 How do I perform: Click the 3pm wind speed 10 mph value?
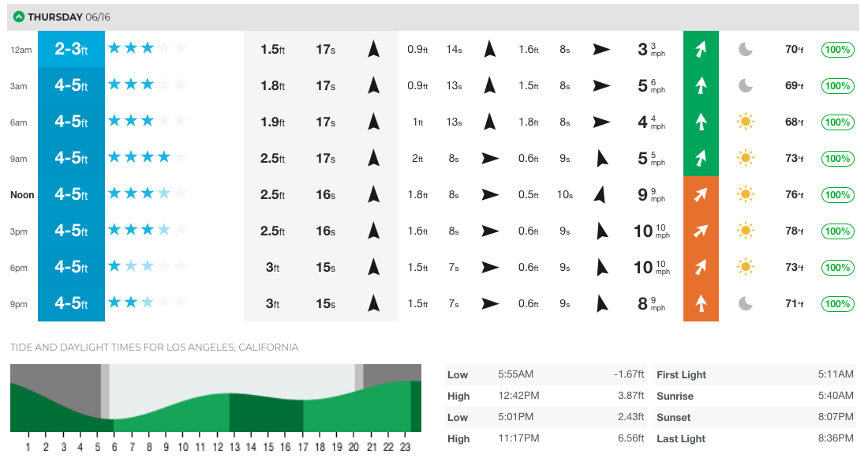click(651, 231)
